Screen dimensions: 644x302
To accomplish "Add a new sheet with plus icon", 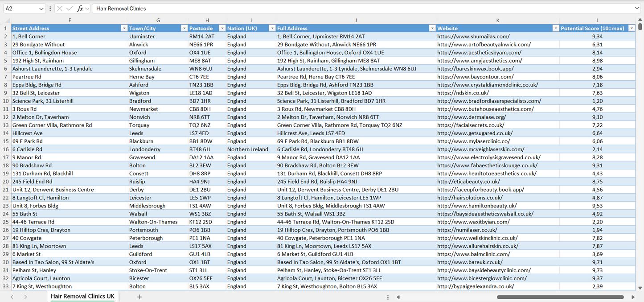I will (x=139, y=297).
